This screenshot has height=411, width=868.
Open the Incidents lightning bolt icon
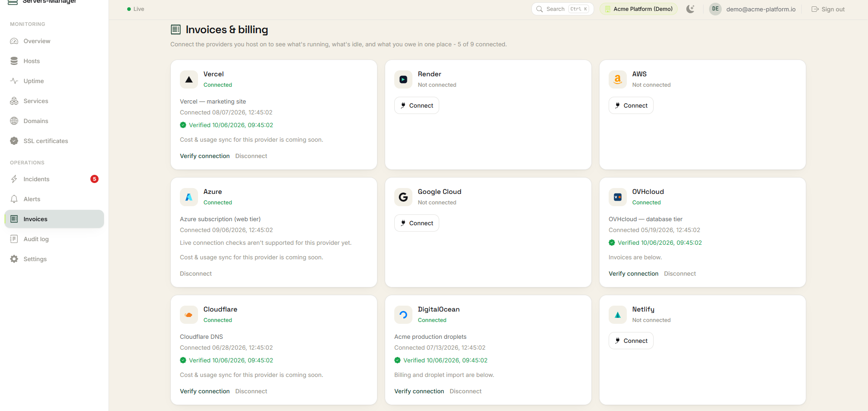pyautogui.click(x=14, y=179)
